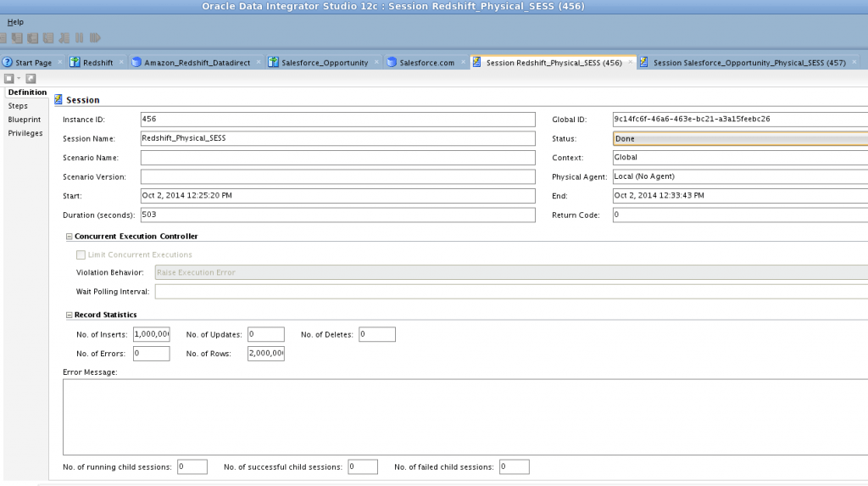Collapse the Record Statistics section
Viewport: 868px width, 486px height.
pyautogui.click(x=69, y=315)
